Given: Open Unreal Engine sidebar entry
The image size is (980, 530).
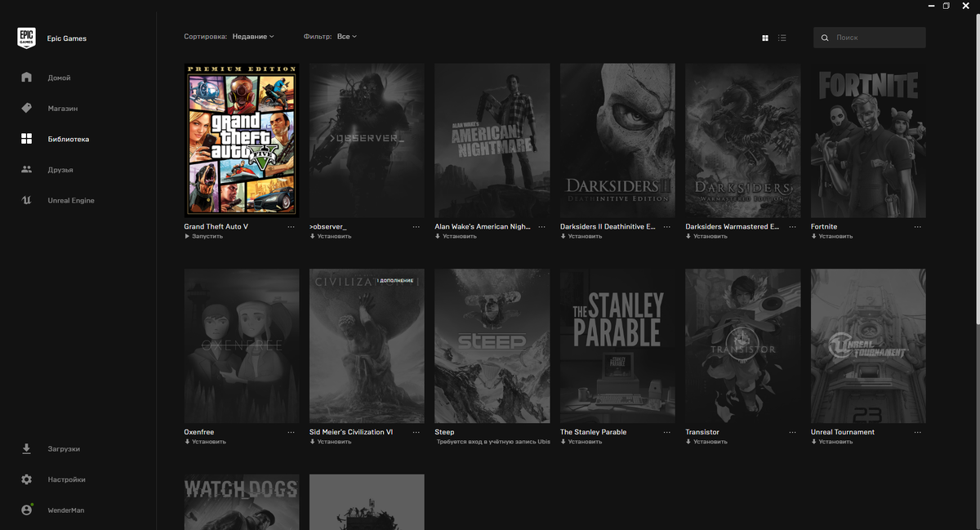Looking at the screenshot, I should [71, 201].
